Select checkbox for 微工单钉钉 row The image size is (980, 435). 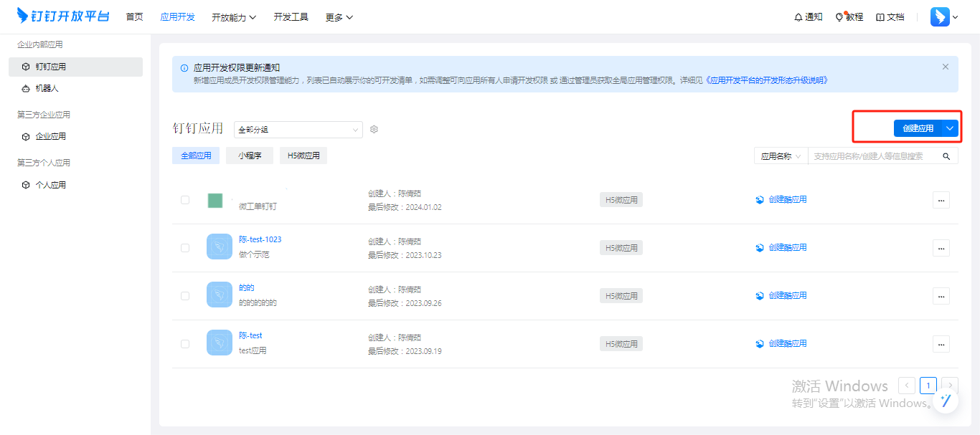pos(185,200)
